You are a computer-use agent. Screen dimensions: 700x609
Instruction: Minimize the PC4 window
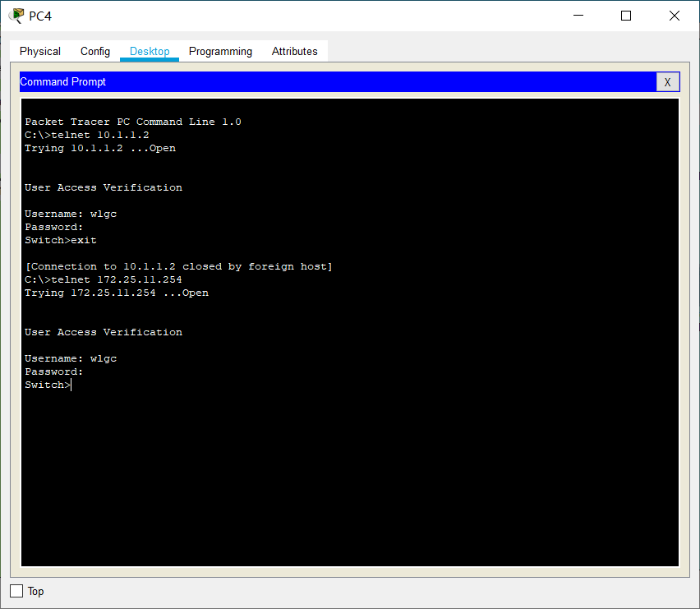click(x=578, y=16)
